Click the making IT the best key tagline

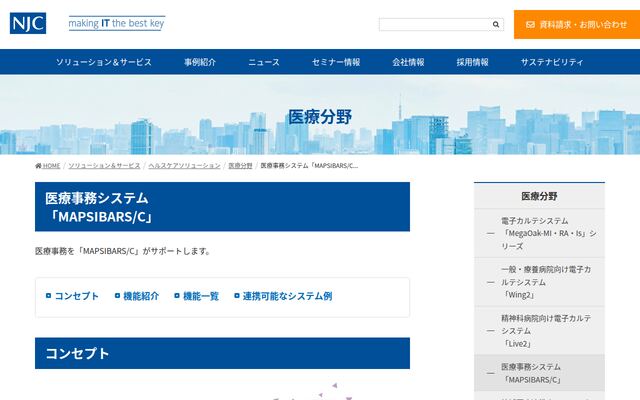[x=117, y=23]
